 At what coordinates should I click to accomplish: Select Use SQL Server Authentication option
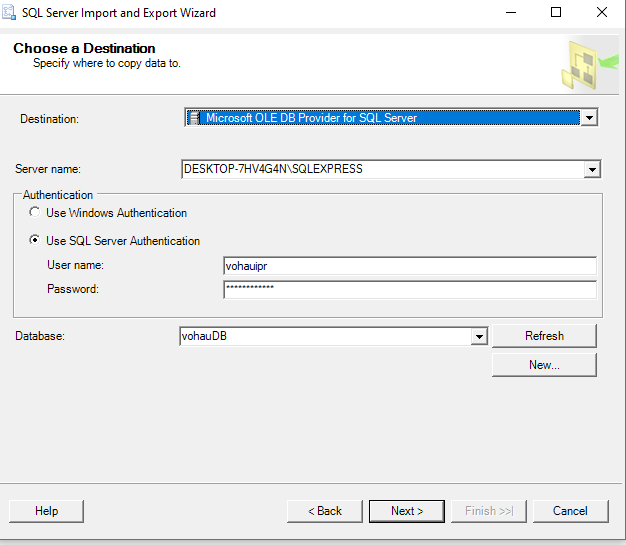[x=35, y=241]
